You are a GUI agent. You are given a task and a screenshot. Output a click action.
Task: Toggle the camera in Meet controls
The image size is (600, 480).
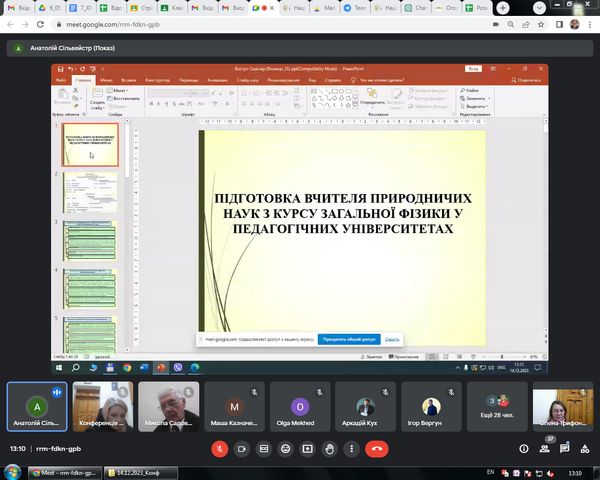pyautogui.click(x=241, y=449)
